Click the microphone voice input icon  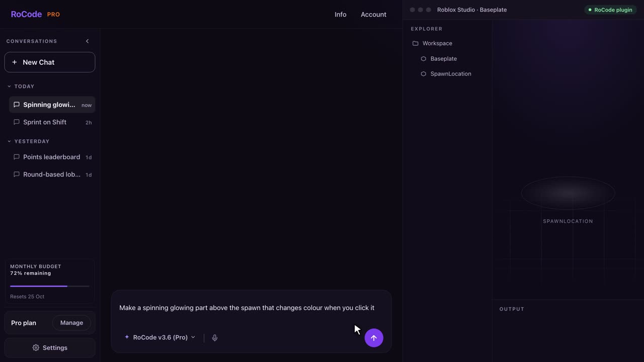coord(215,338)
